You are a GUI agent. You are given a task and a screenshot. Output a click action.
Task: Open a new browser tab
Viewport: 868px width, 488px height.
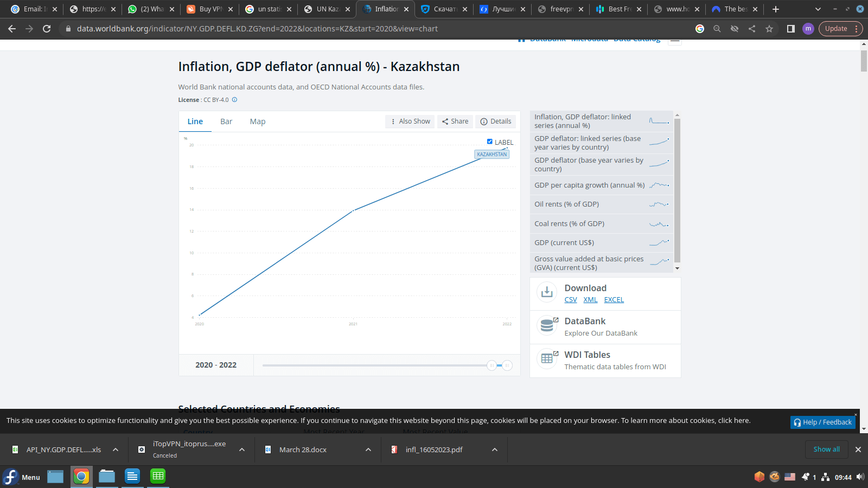pyautogui.click(x=776, y=9)
